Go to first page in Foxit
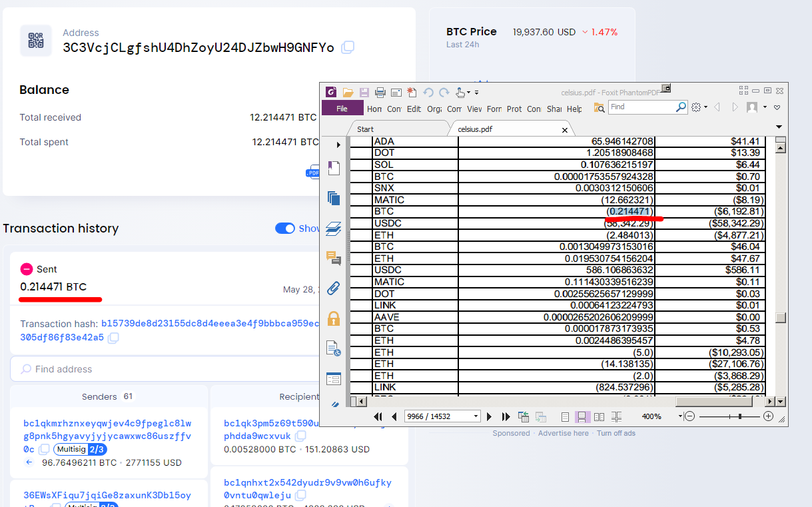The image size is (812, 507). (378, 416)
